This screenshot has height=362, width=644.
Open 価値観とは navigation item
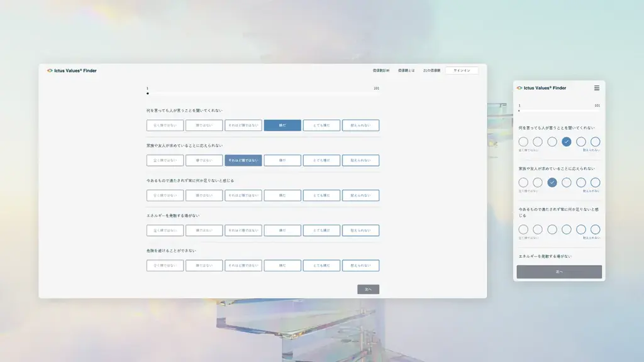coord(406,70)
